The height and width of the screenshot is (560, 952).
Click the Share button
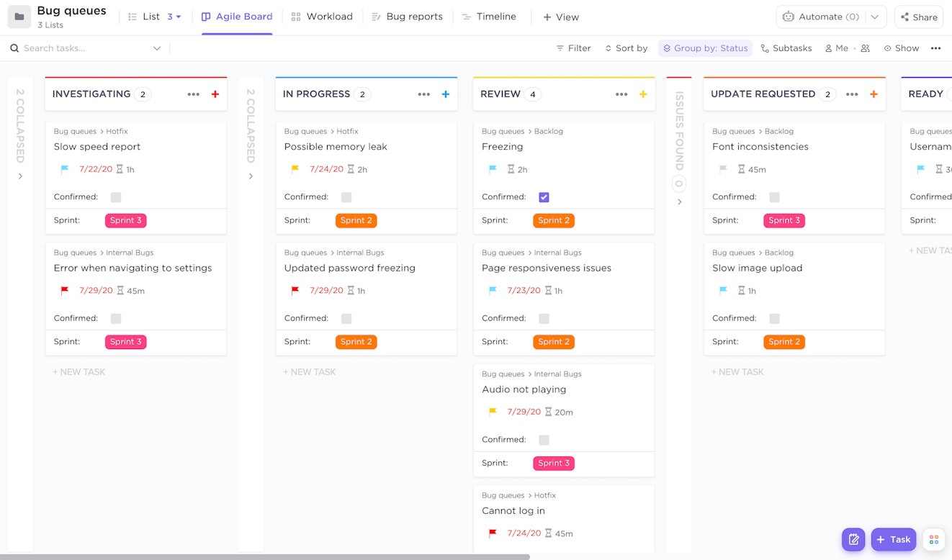[x=919, y=17]
